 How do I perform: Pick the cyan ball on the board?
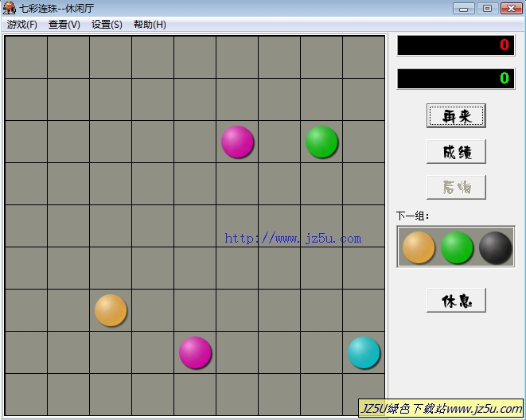(x=364, y=352)
